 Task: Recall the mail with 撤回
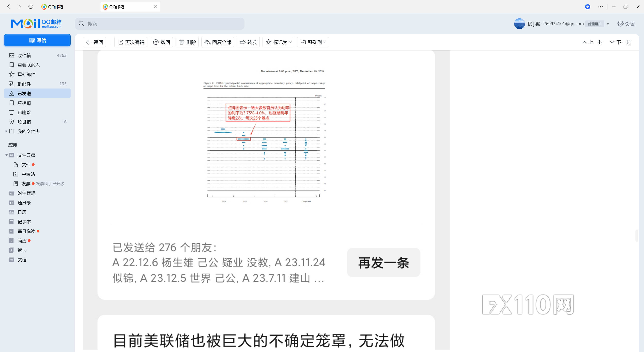(x=161, y=42)
